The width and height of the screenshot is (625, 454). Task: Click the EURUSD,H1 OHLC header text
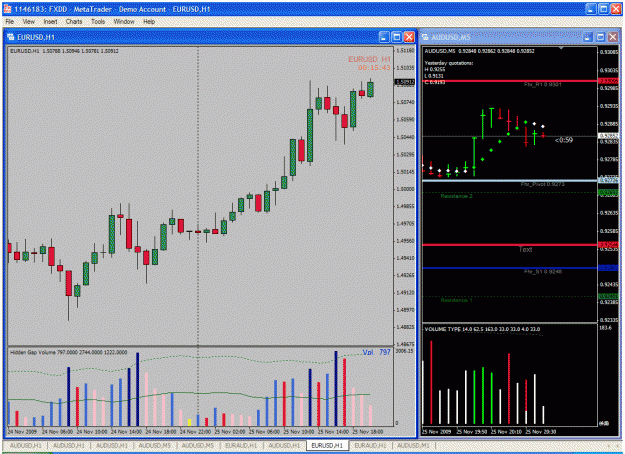point(64,51)
